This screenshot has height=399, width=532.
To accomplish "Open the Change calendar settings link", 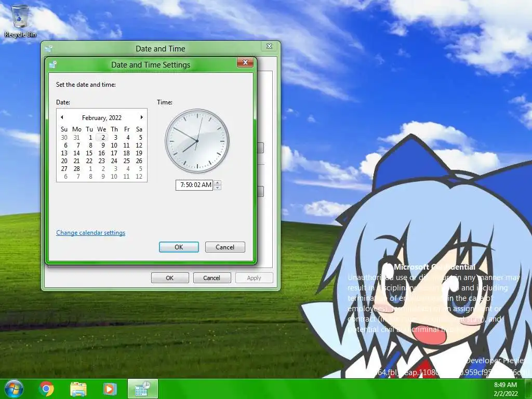I will point(90,233).
